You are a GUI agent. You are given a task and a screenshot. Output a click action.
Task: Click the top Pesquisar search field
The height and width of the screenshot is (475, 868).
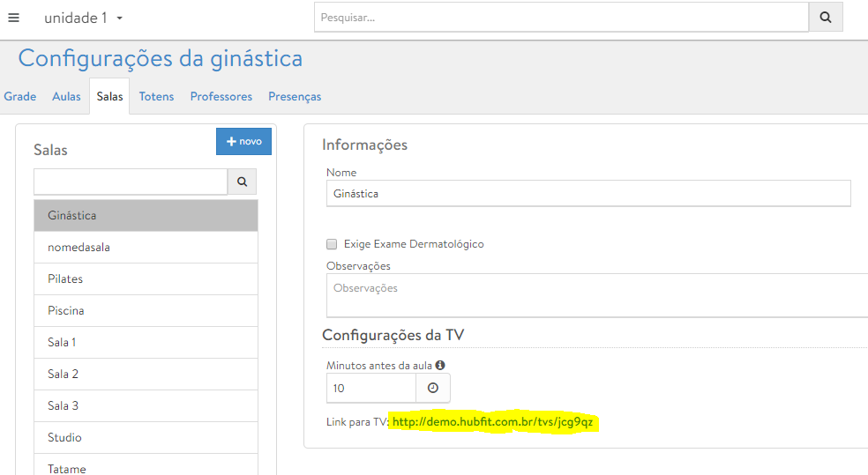[x=561, y=17]
